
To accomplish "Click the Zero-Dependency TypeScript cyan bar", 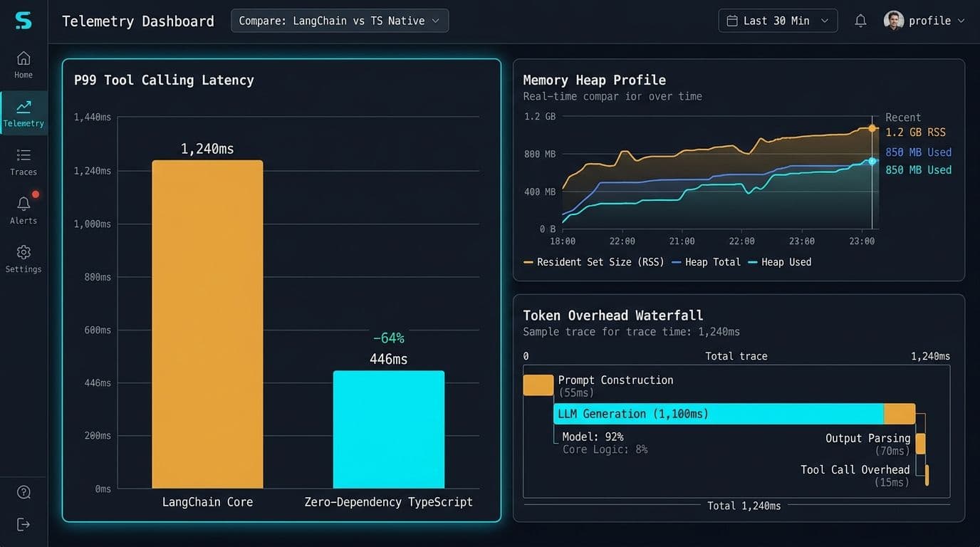I will tap(389, 429).
